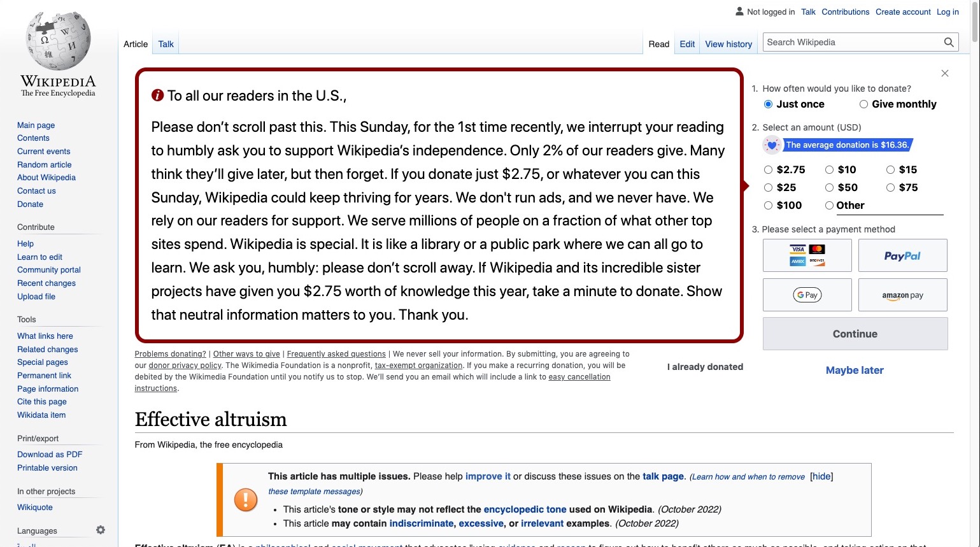The height and width of the screenshot is (547, 980).
Task: Open the user Talk link at top
Action: pos(808,11)
